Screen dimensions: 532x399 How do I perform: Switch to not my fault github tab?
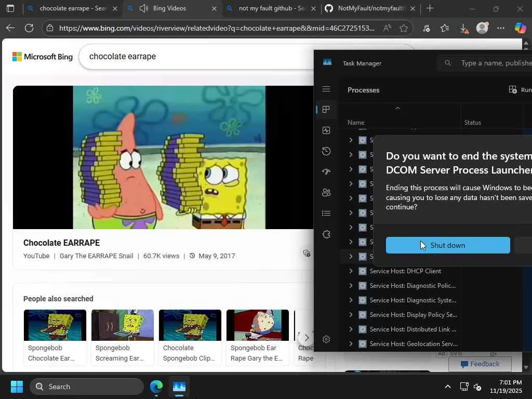(x=271, y=8)
